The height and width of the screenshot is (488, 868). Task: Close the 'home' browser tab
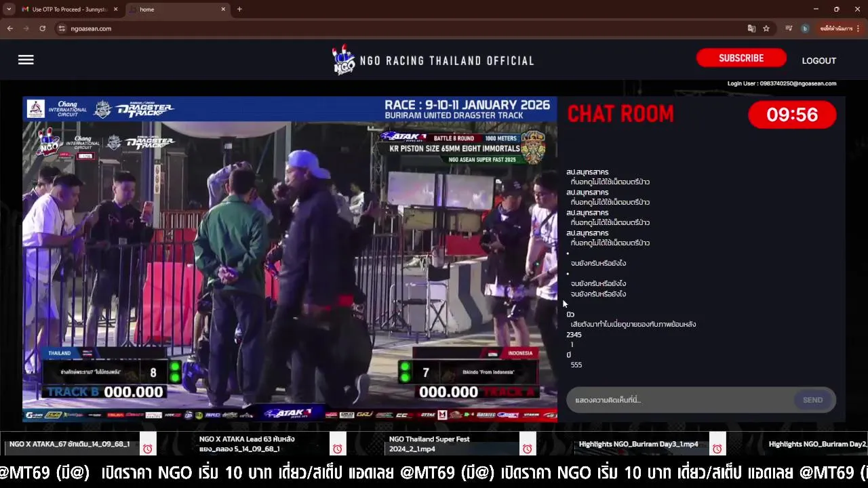coord(223,9)
